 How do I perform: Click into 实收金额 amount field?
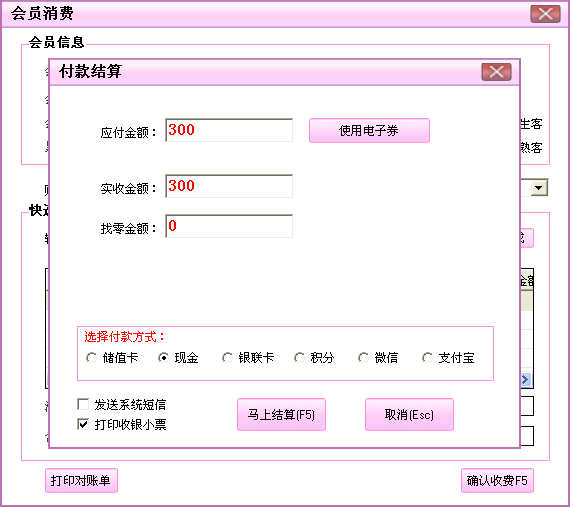[229, 186]
